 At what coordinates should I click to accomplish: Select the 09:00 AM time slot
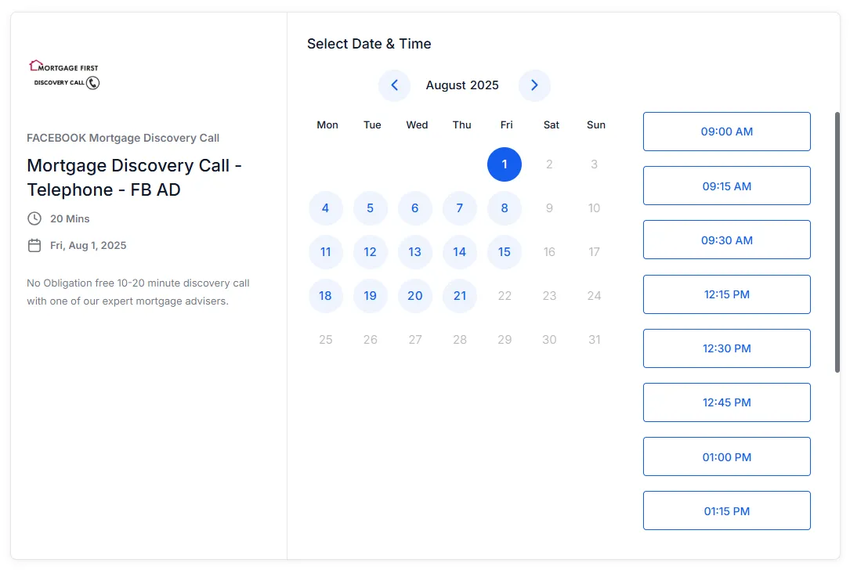[x=726, y=132]
